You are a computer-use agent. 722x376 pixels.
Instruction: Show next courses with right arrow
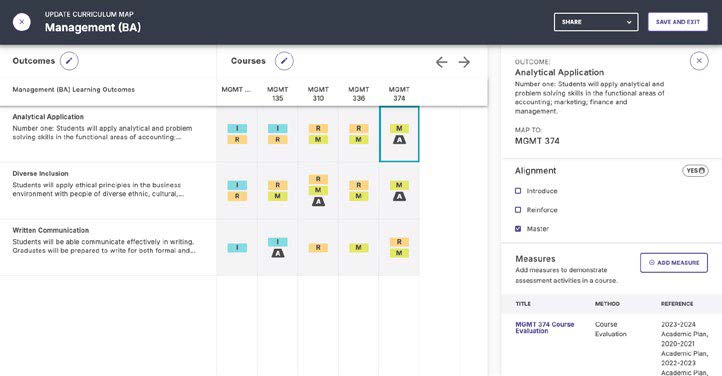[x=464, y=62]
